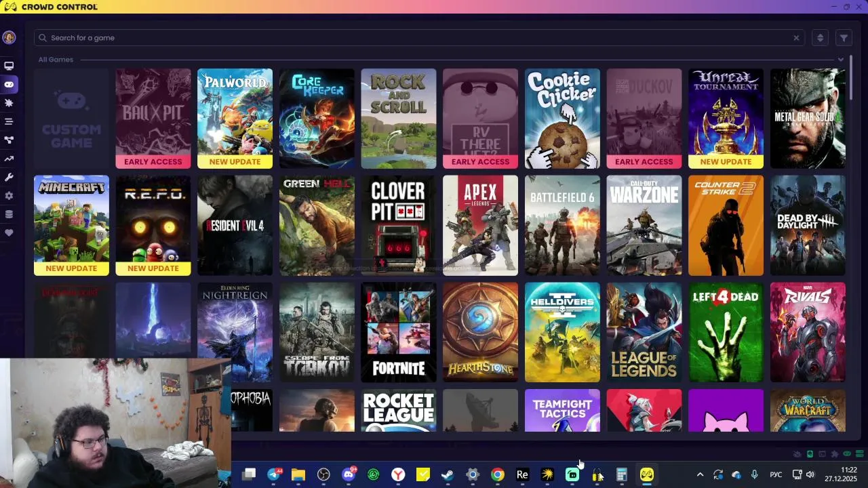Viewport: 868px width, 488px height.
Task: Open the Dead by Daylight tile
Action: pyautogui.click(x=808, y=226)
